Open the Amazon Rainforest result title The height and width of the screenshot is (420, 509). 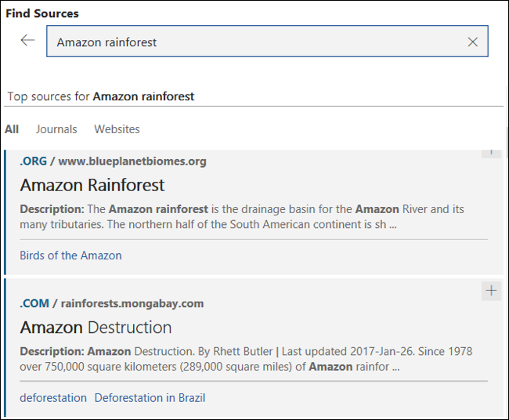point(92,185)
